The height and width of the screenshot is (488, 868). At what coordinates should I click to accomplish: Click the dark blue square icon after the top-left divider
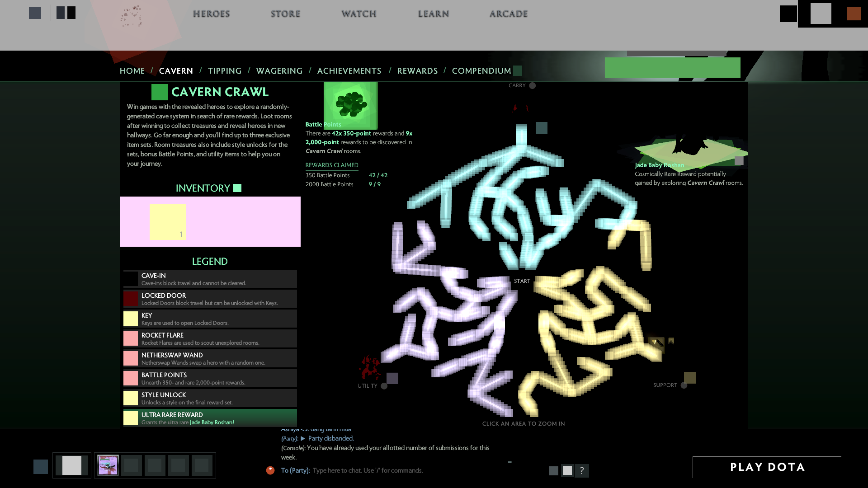(x=61, y=13)
